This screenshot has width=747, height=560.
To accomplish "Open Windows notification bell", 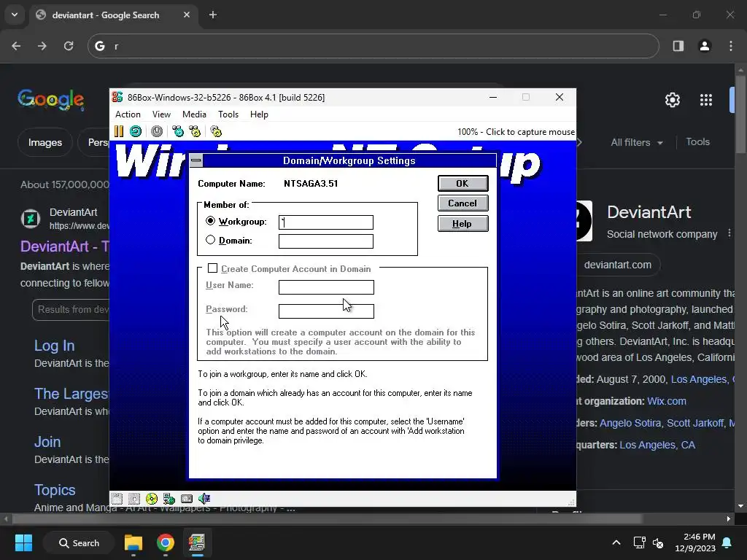I will [x=727, y=542].
